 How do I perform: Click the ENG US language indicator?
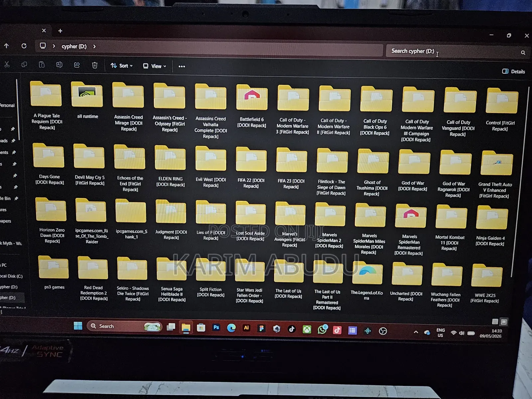tap(440, 332)
